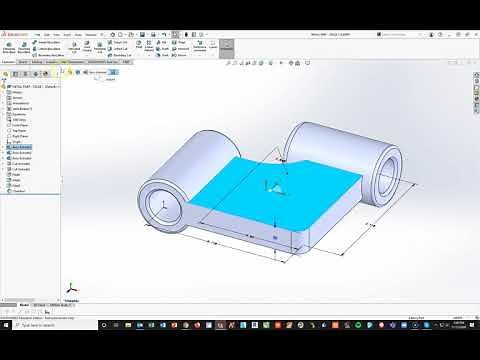Switch to the ConfigurationManager panel tab

(x=25, y=74)
